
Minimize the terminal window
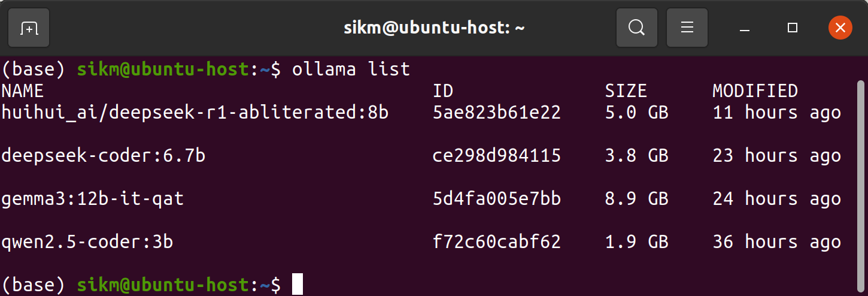[745, 28]
